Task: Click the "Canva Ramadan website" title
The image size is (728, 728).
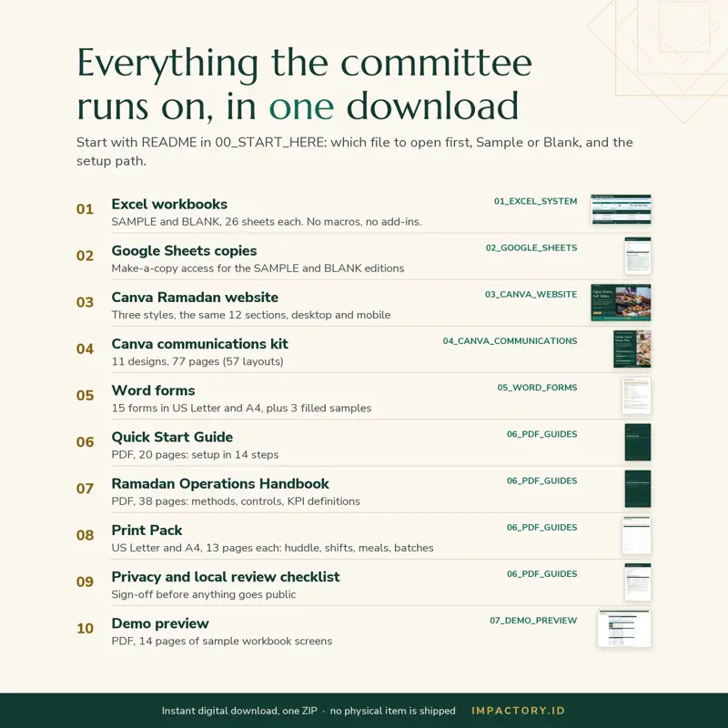Action: pos(195,298)
